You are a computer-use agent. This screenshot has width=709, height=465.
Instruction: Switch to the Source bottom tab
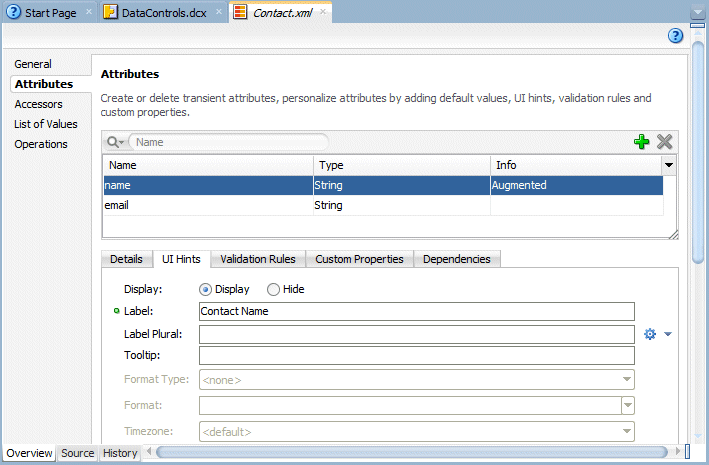click(78, 453)
